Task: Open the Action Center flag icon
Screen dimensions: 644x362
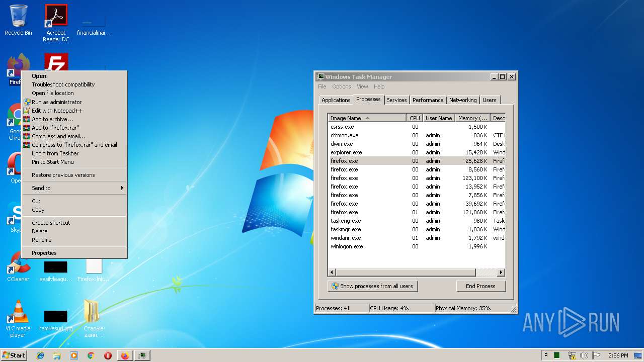Action: 596,355
